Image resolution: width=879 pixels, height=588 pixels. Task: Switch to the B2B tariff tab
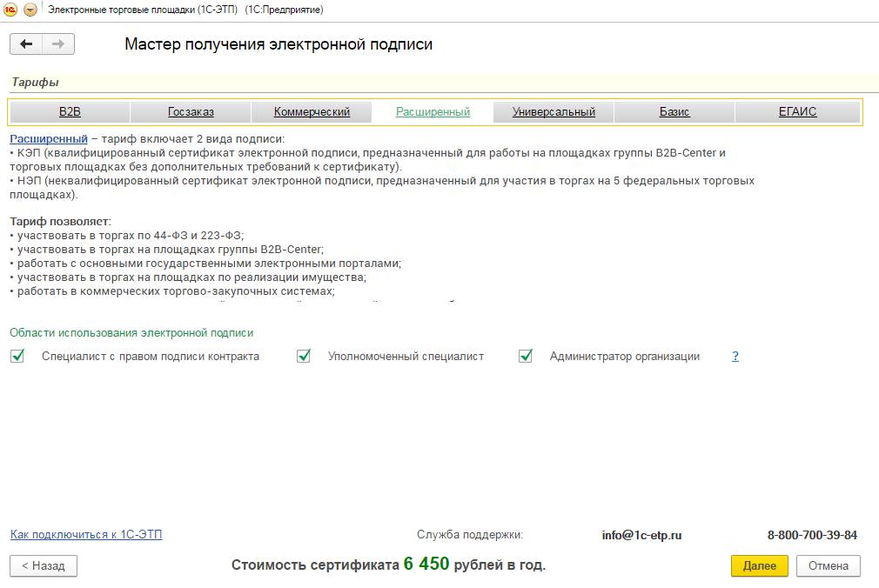[70, 111]
